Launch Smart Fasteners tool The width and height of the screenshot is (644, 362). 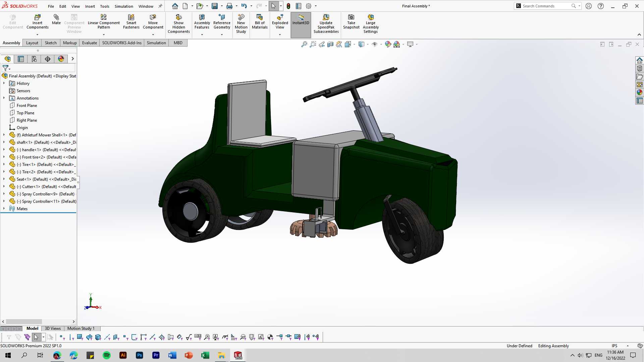131,22
